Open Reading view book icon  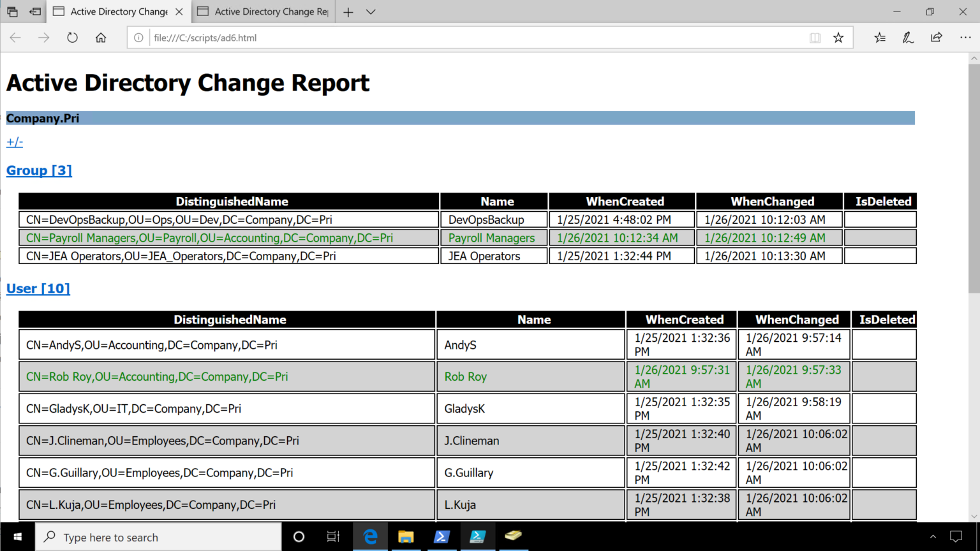[815, 38]
